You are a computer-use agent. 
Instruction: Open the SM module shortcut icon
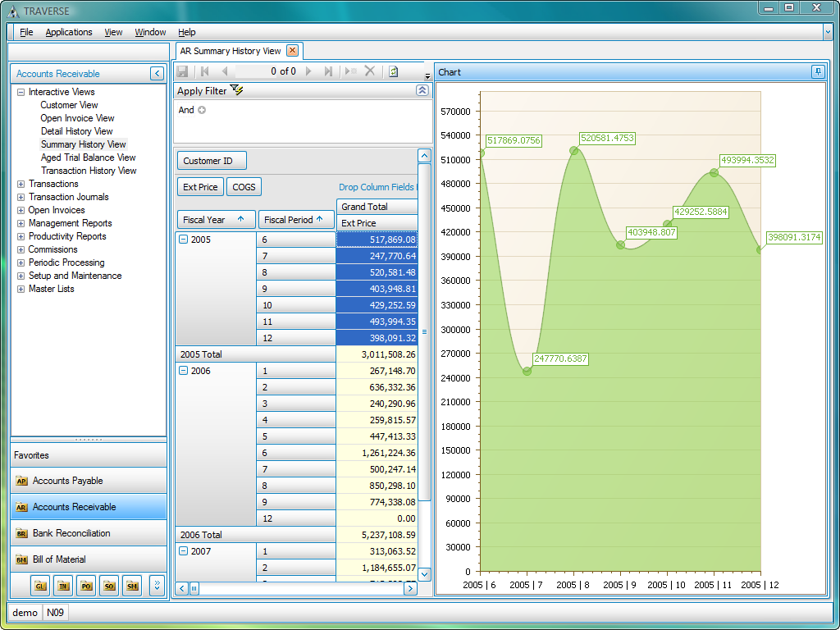pyautogui.click(x=132, y=586)
